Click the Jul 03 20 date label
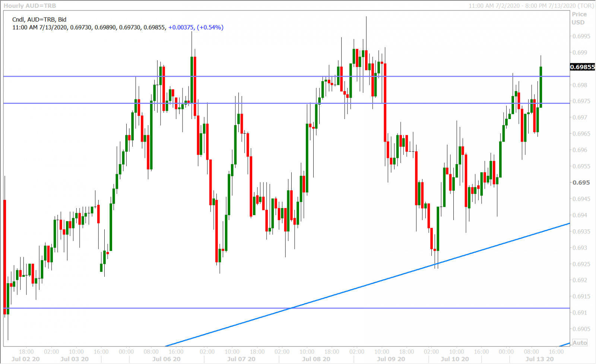Screen dimensions: 596x364 click(x=74, y=359)
